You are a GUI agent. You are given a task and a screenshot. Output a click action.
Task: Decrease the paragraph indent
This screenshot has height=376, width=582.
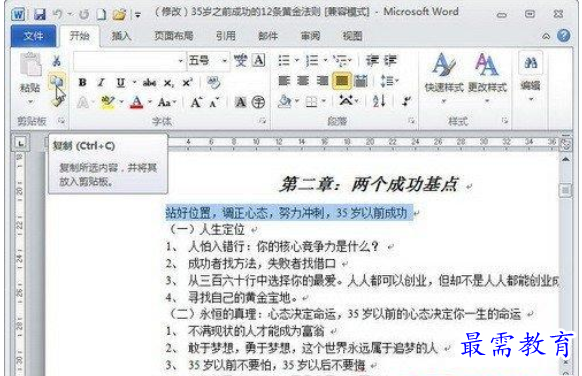click(x=372, y=60)
